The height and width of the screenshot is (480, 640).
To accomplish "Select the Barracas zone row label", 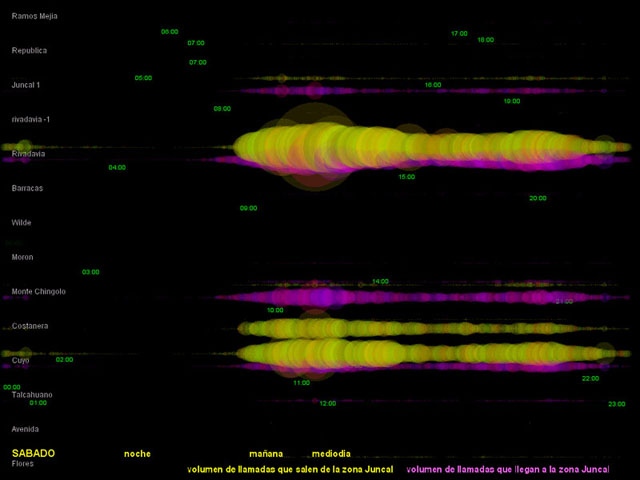I will pyautogui.click(x=27, y=188).
